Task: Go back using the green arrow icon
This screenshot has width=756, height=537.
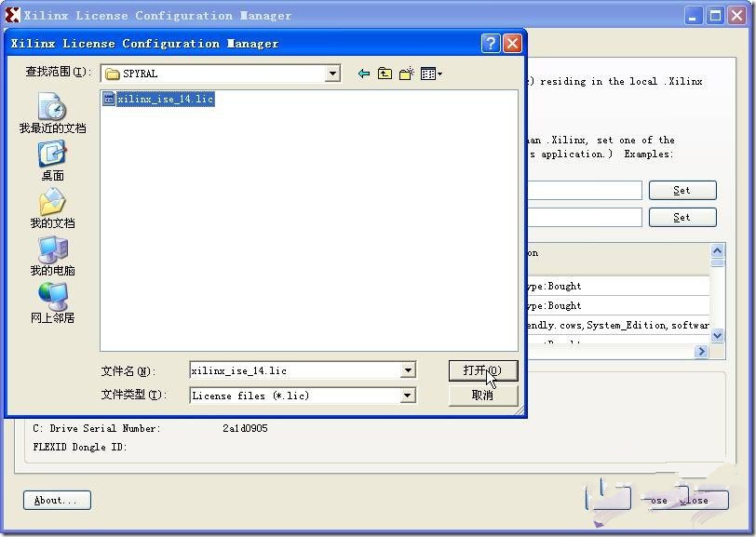Action: [x=364, y=74]
